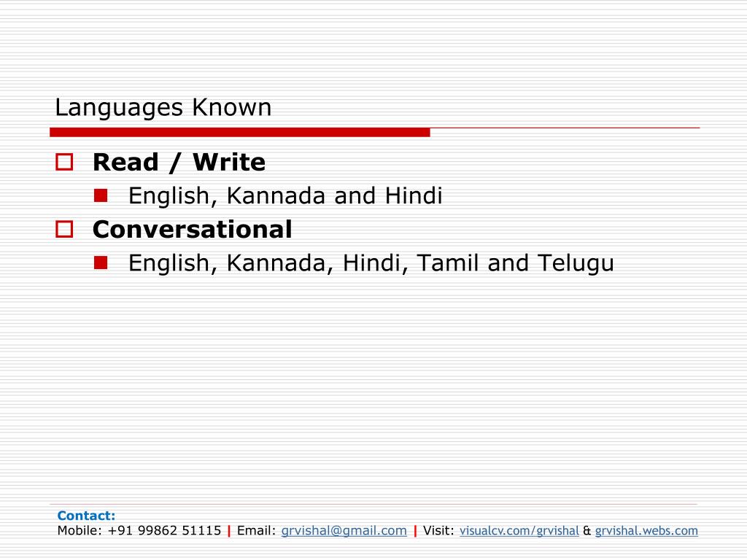This screenshot has width=747, height=560.
Task: Click the line ending 'Tamil and Telugu'
Action: click(371, 263)
